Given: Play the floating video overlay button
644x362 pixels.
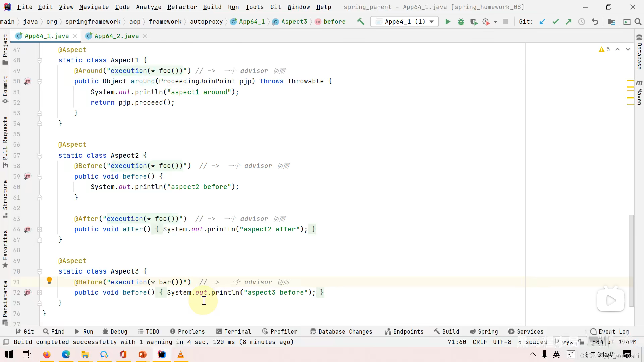Looking at the screenshot, I should tap(610, 300).
